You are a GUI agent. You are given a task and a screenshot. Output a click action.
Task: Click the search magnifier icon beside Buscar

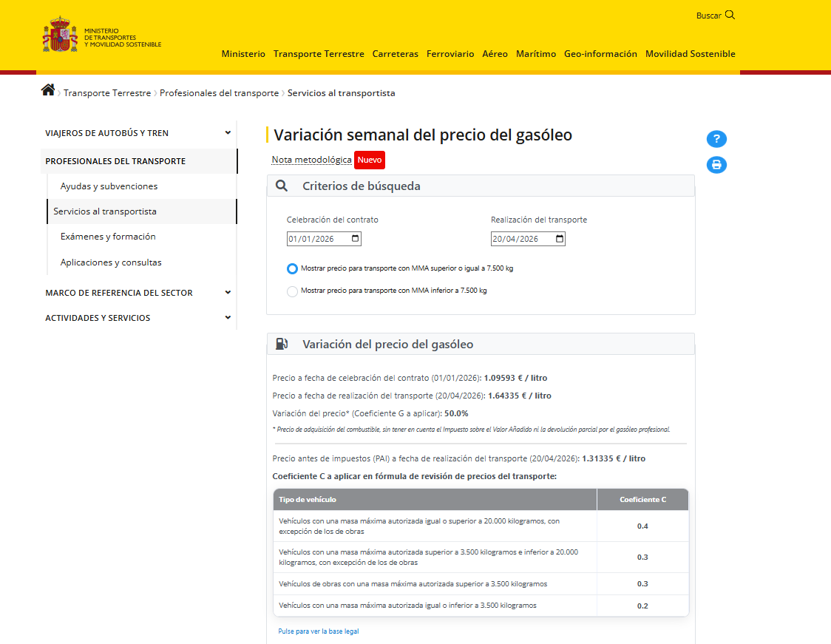coord(730,15)
